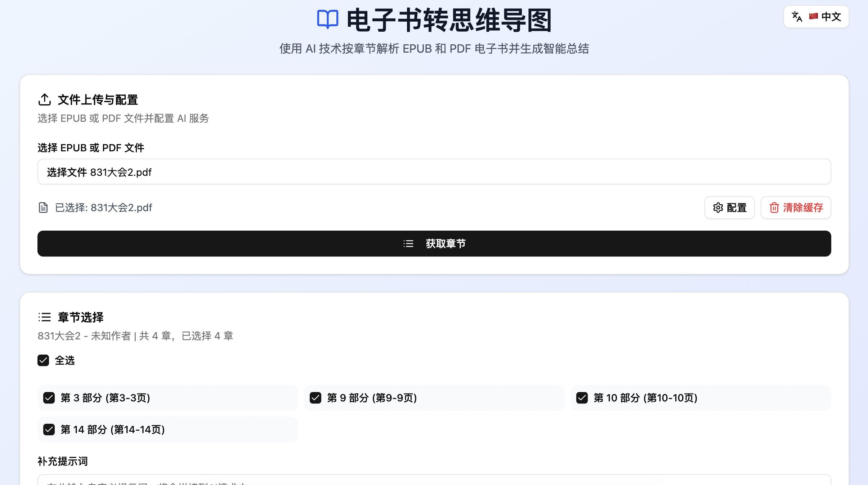Viewport: 868px width, 485px height.
Task: Click the gear icon on the 配置 button
Action: tap(717, 208)
